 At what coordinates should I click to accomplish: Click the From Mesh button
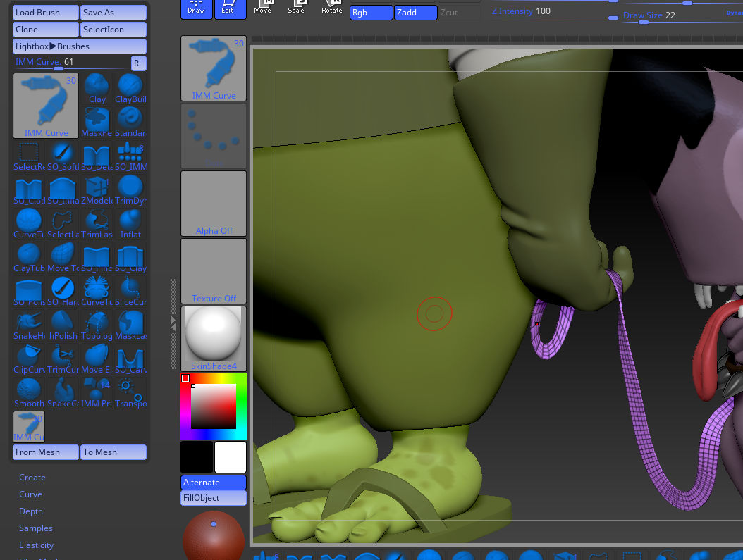click(x=46, y=452)
